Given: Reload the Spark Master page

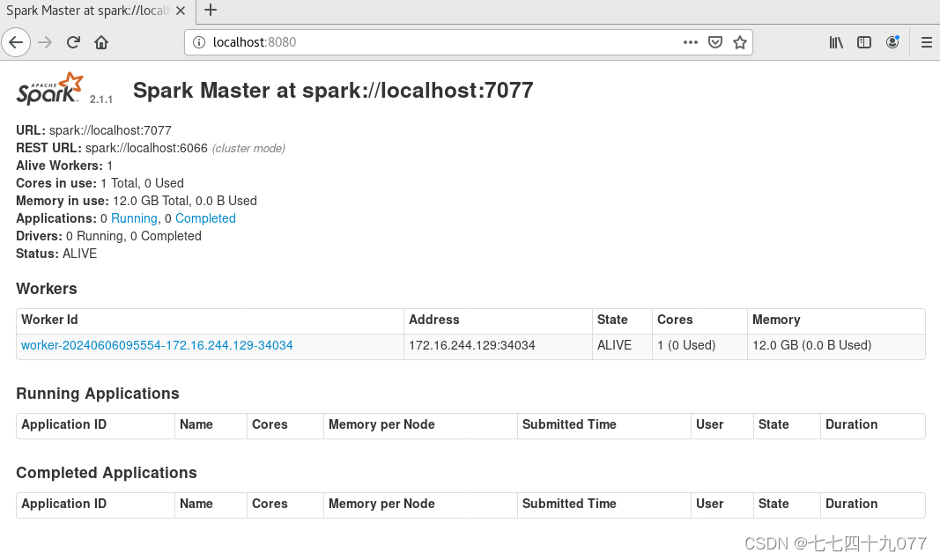Looking at the screenshot, I should [72, 41].
